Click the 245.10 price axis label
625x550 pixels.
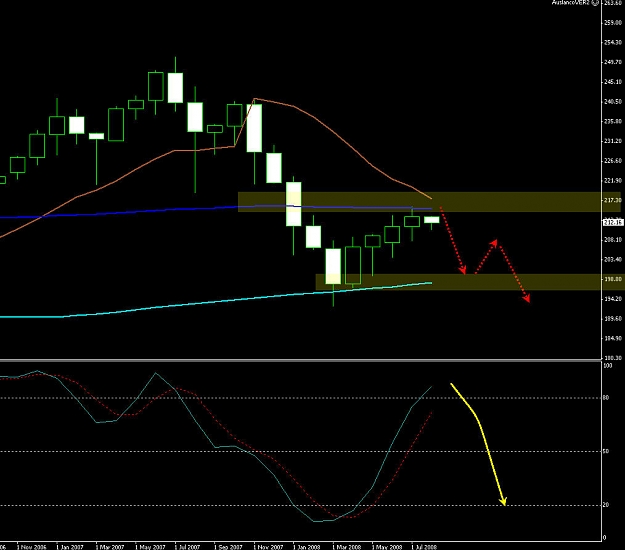(x=613, y=82)
